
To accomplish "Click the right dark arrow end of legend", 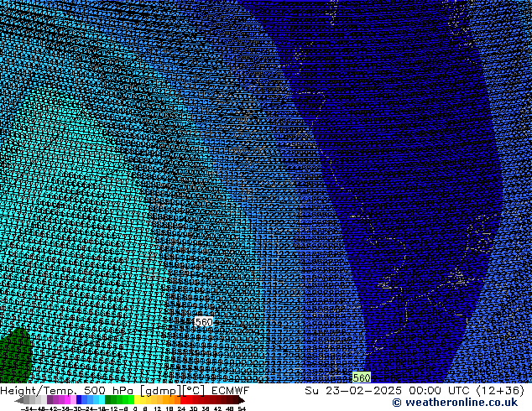I will [x=242, y=400].
